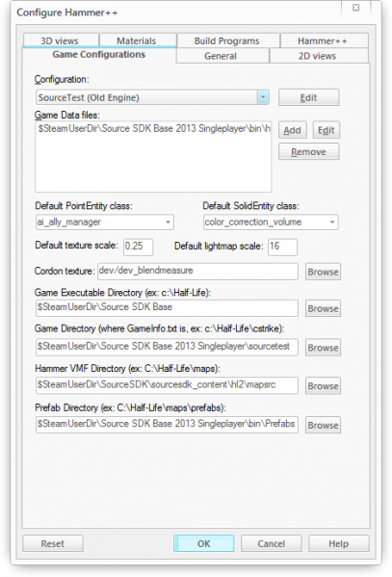392x577 pixels.
Task: Click Edit next to the Add button
Action: [327, 130]
